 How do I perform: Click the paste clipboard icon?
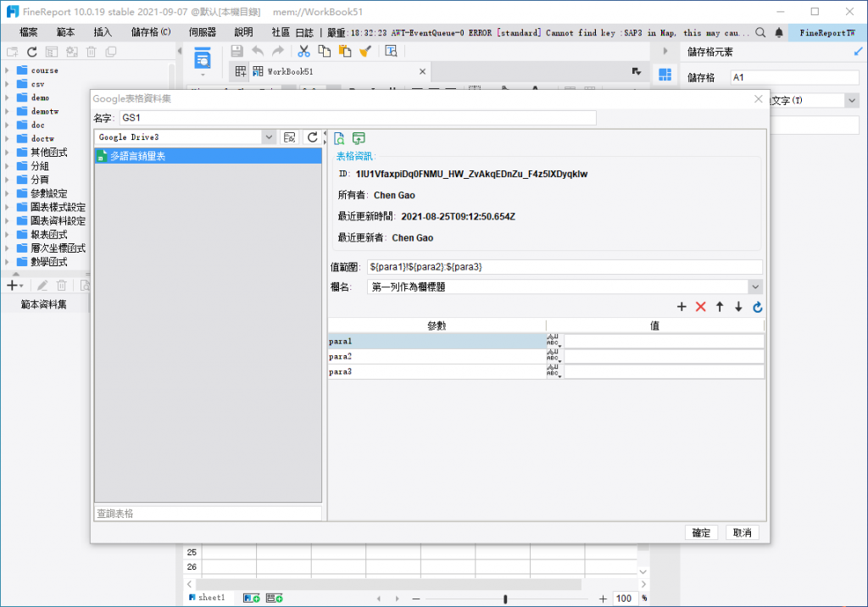[345, 52]
